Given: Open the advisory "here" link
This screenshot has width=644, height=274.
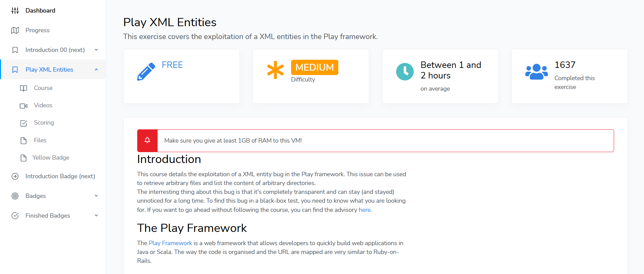Looking at the screenshot, I should coord(364,210).
